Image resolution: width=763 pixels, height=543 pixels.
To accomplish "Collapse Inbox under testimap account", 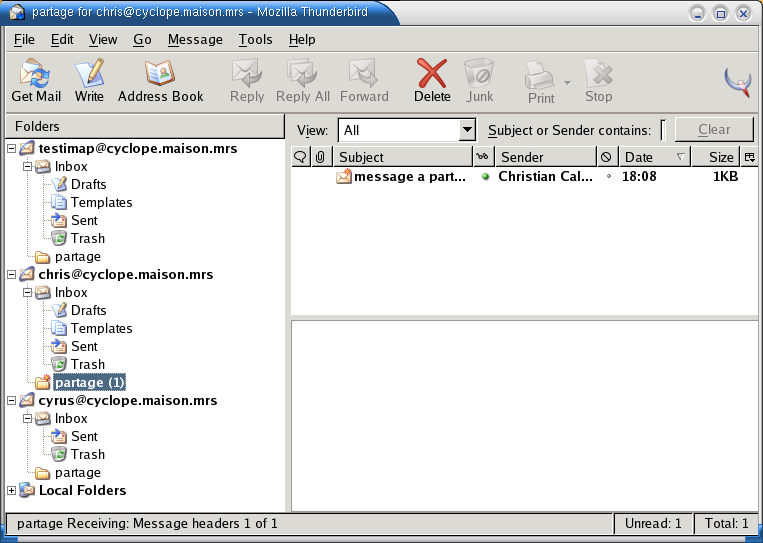I will coord(28,166).
